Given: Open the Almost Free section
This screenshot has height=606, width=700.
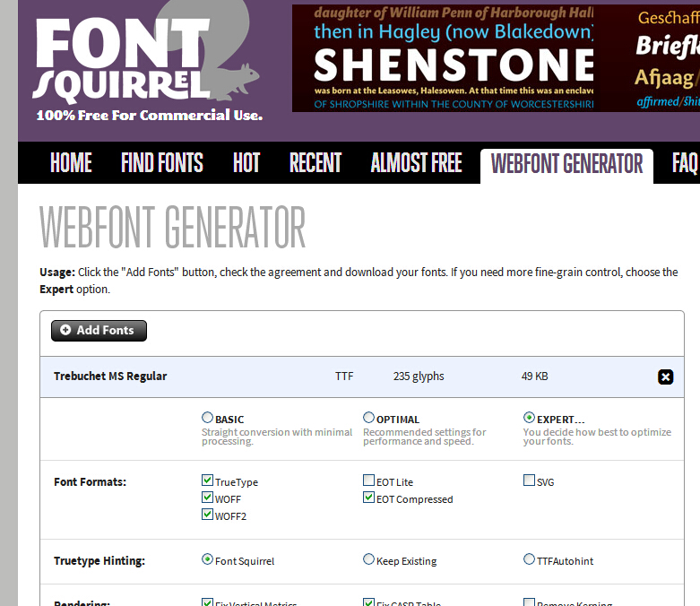Looking at the screenshot, I should [416, 162].
